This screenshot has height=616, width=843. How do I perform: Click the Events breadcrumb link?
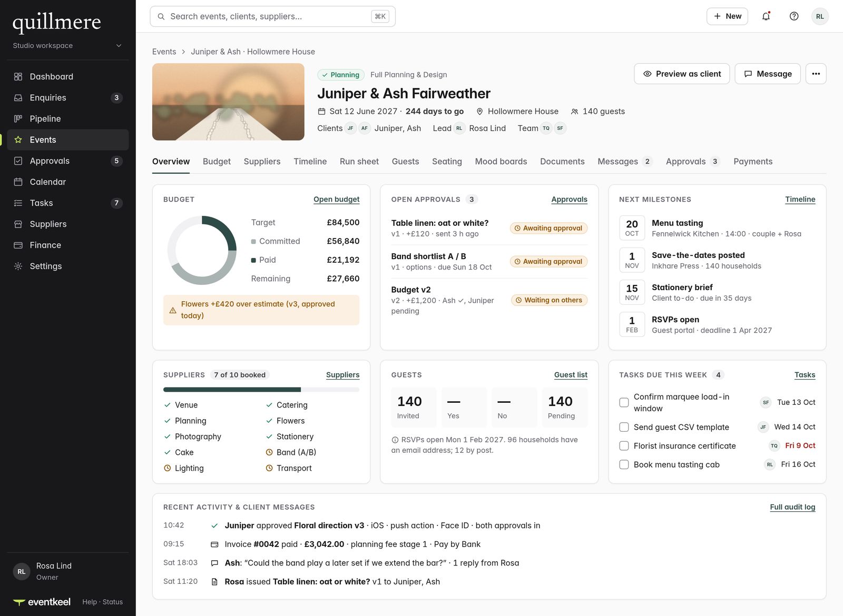pyautogui.click(x=164, y=52)
